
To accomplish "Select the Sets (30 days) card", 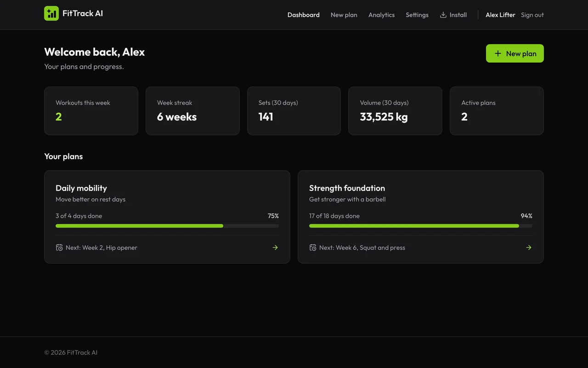I will pyautogui.click(x=294, y=111).
